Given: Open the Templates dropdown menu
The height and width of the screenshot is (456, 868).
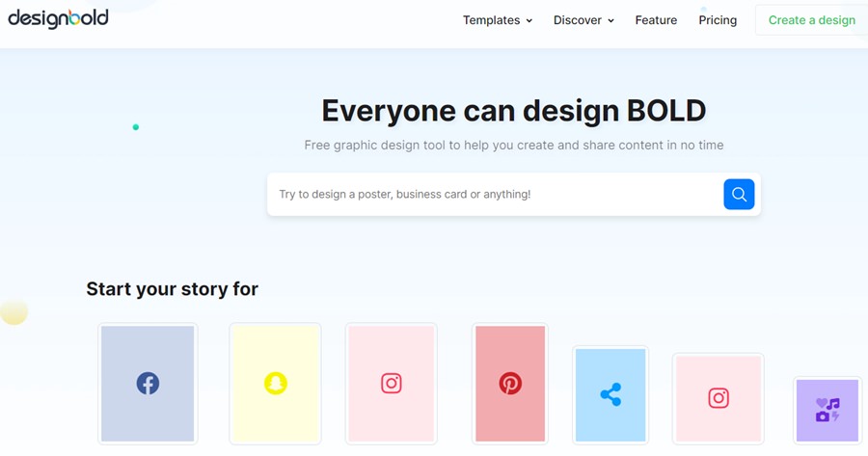Looking at the screenshot, I should point(491,20).
